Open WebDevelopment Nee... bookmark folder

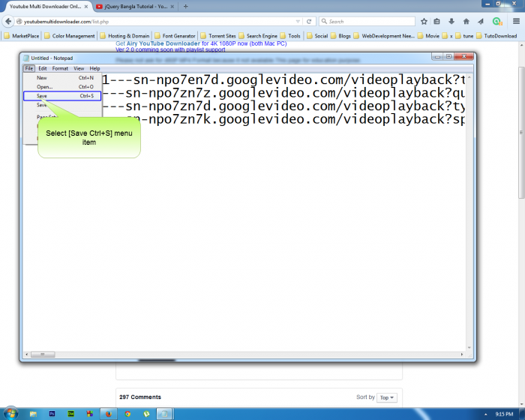tap(384, 36)
